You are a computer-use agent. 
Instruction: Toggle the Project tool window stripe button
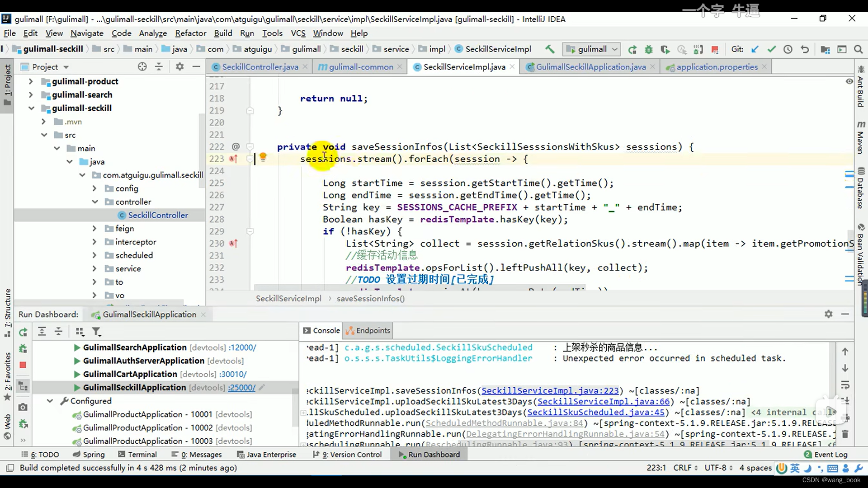point(7,85)
